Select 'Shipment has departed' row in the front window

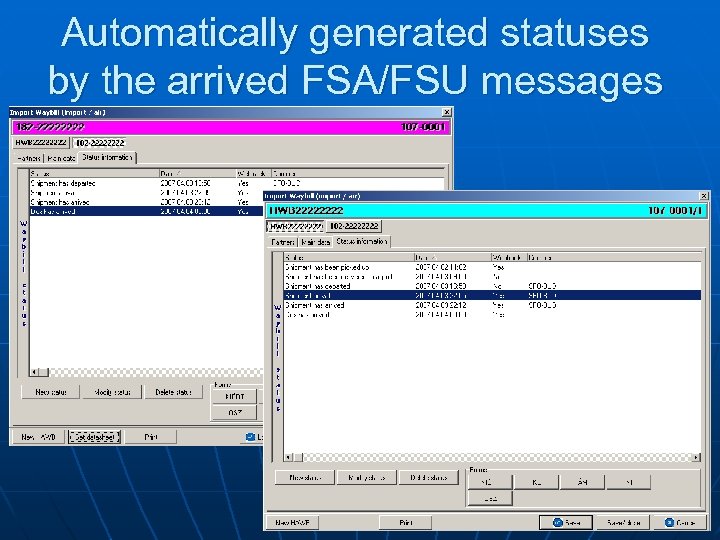[492, 286]
